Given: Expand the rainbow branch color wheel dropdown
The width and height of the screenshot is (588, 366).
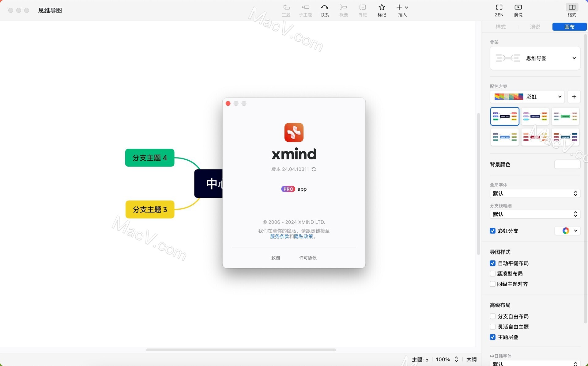Looking at the screenshot, I should click(567, 231).
